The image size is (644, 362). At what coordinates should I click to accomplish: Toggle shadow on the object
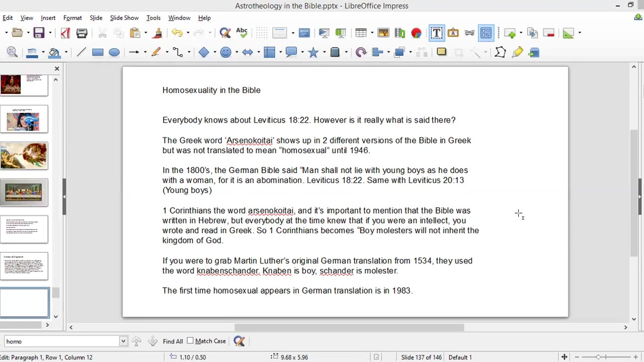click(x=441, y=52)
